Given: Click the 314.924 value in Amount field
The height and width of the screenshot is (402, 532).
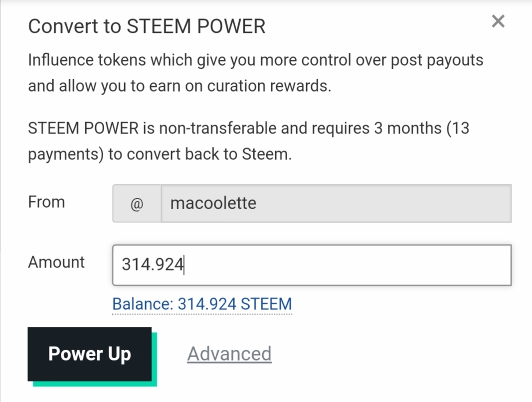Looking at the screenshot, I should (x=153, y=265).
